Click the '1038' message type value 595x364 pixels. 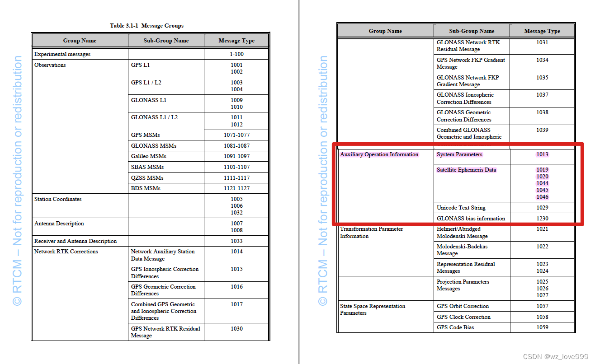[542, 112]
